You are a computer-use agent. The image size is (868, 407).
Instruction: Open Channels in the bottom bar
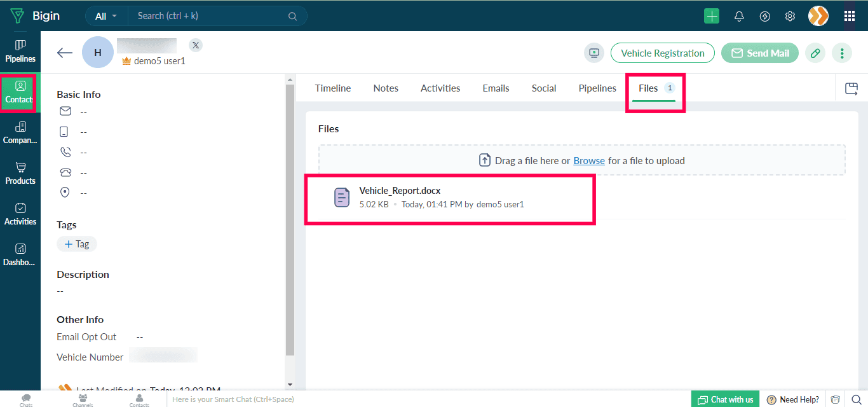[83, 399]
